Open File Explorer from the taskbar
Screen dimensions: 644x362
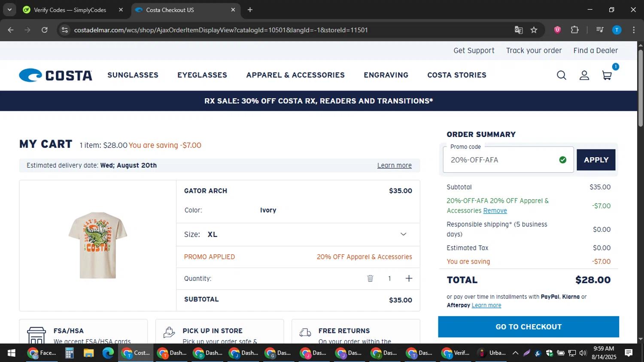click(89, 353)
